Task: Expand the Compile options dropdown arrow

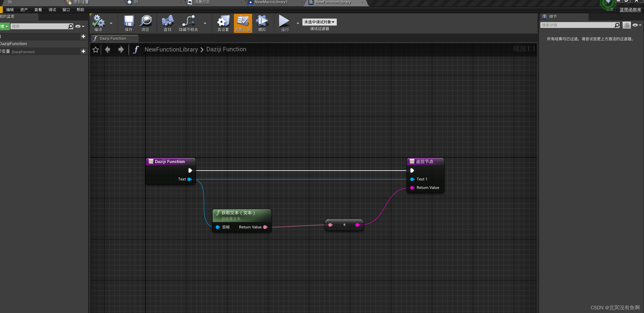Action: coord(111,23)
